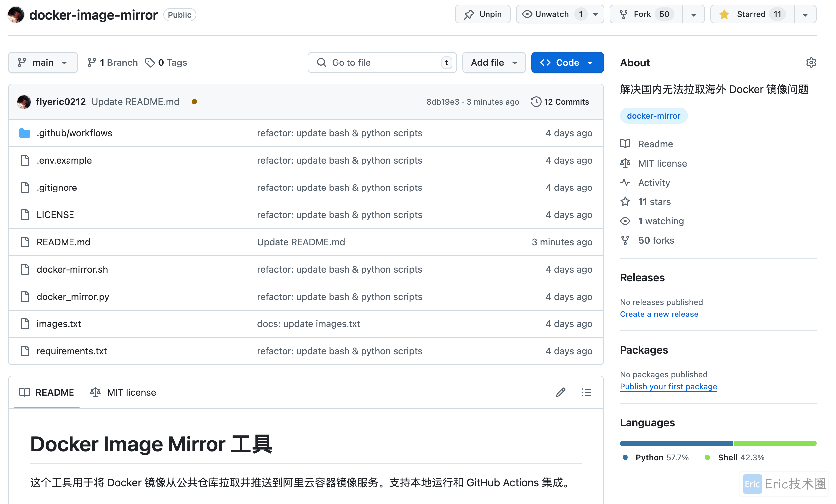
Task: Switch to the MIT license tab
Action: pos(123,392)
